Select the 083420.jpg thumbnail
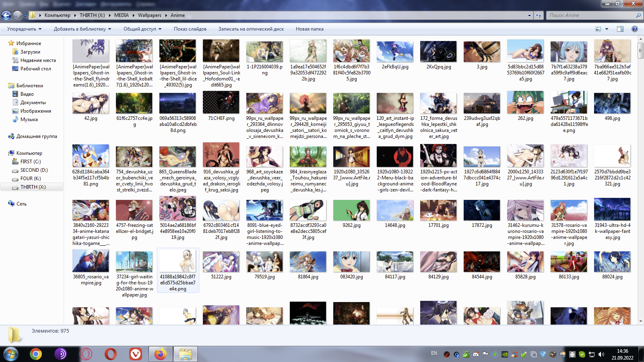The width and height of the screenshot is (644, 362). 351,265
